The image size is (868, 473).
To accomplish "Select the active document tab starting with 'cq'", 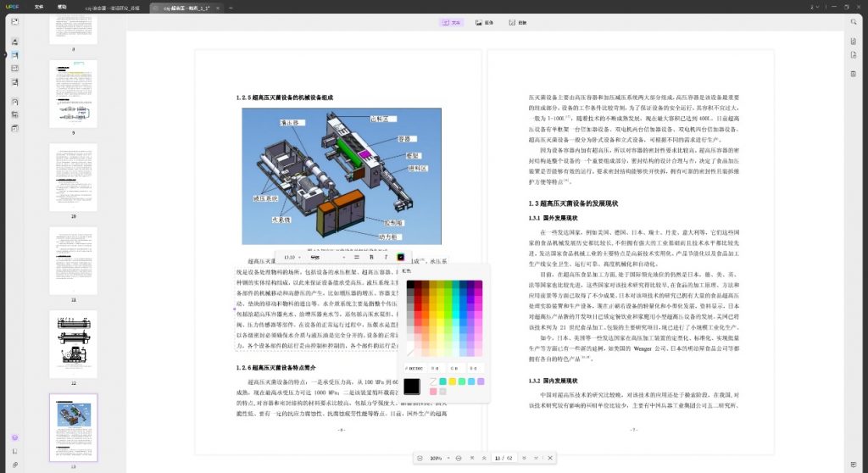I will [186, 8].
